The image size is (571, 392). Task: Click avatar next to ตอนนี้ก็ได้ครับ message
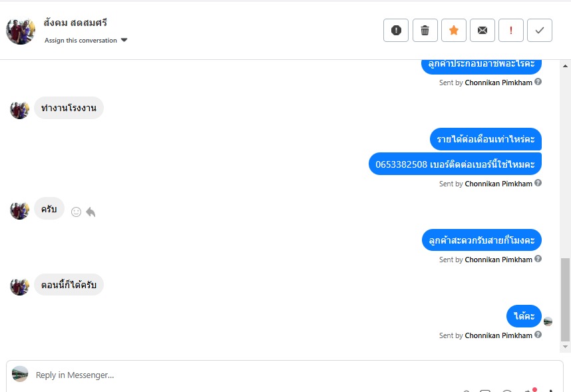(x=19, y=286)
